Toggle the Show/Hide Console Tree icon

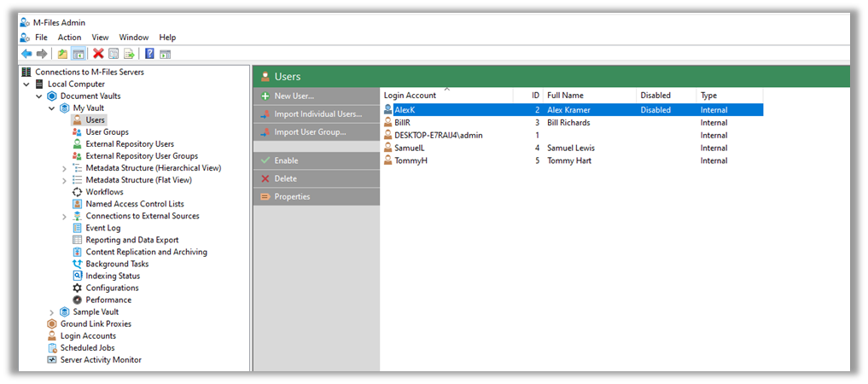coord(78,54)
